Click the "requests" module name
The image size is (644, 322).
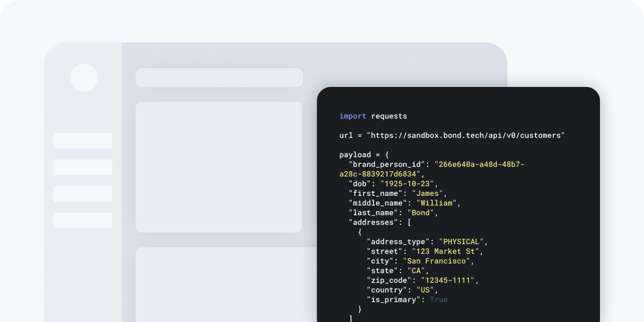pos(389,116)
